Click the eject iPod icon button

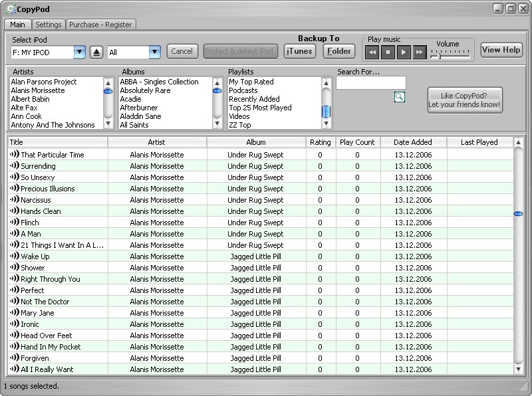96,52
